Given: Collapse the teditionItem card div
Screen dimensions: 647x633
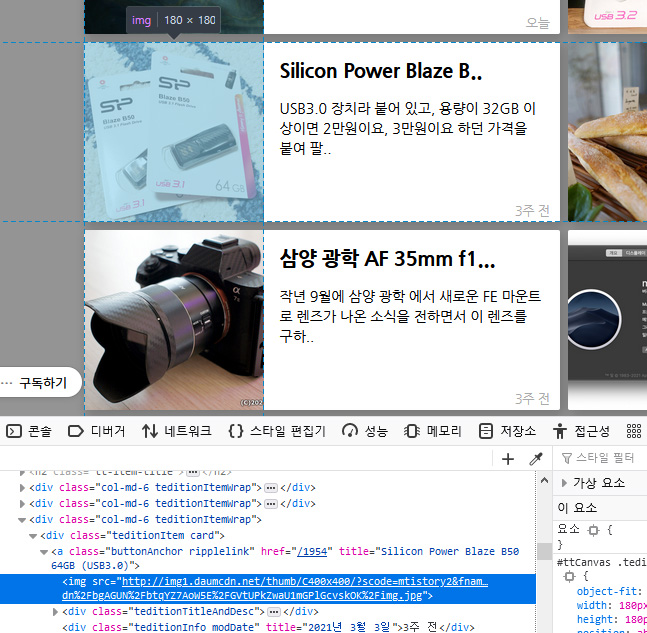Looking at the screenshot, I should (33, 536).
